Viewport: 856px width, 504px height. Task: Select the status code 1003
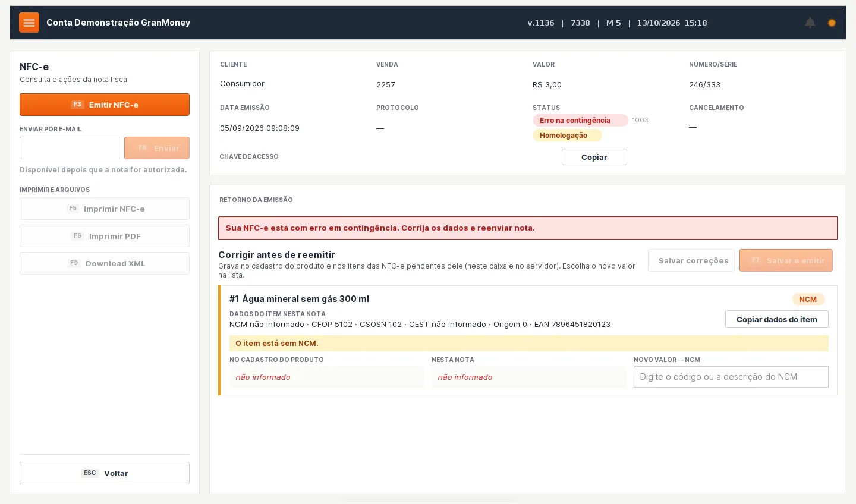point(640,120)
